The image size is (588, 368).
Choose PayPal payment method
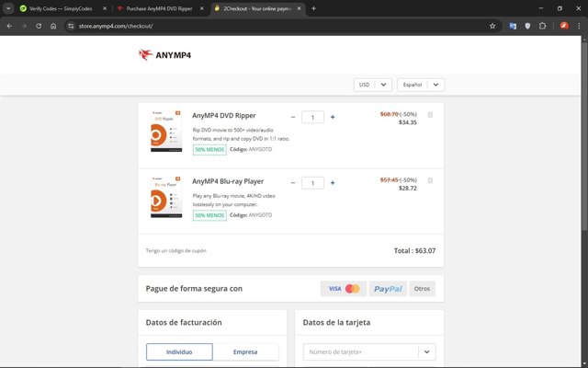(x=388, y=288)
